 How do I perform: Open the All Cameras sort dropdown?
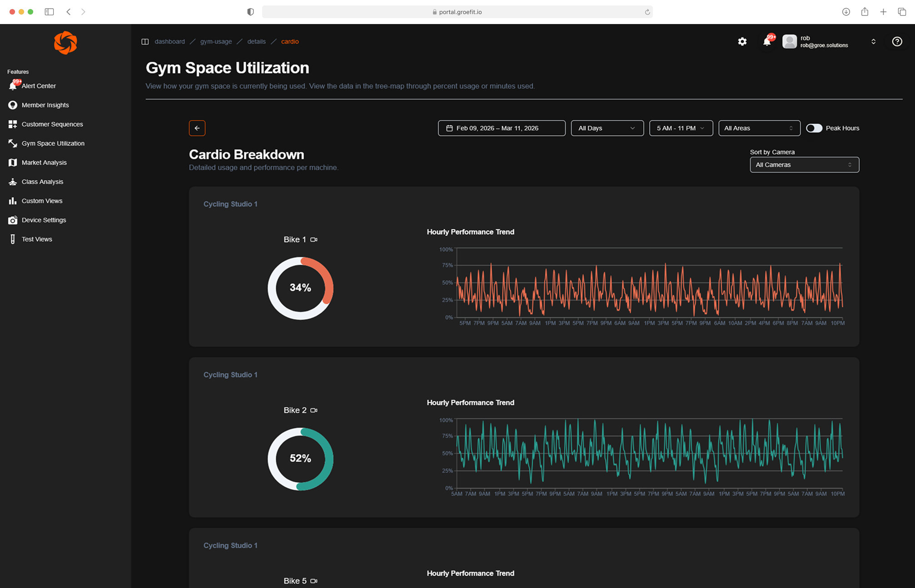[804, 165]
